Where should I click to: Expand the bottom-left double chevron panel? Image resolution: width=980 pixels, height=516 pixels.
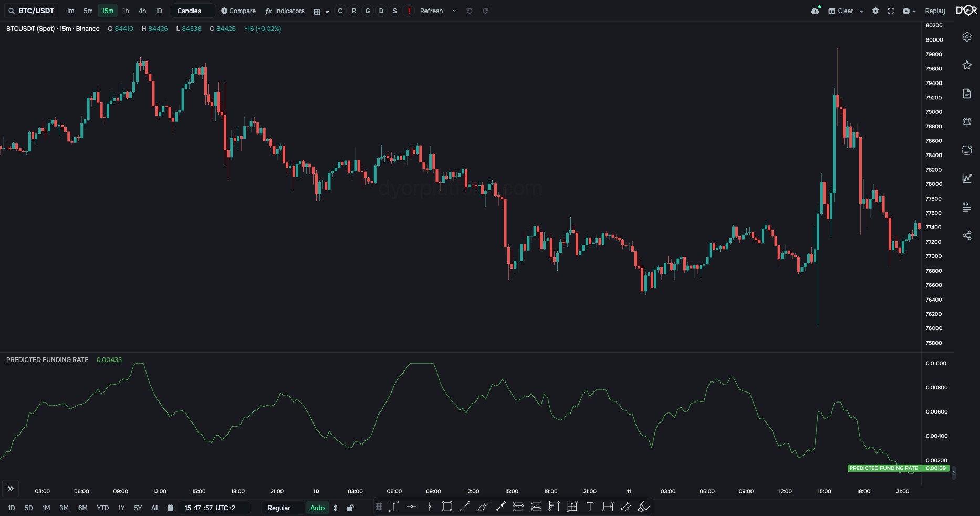pos(11,489)
